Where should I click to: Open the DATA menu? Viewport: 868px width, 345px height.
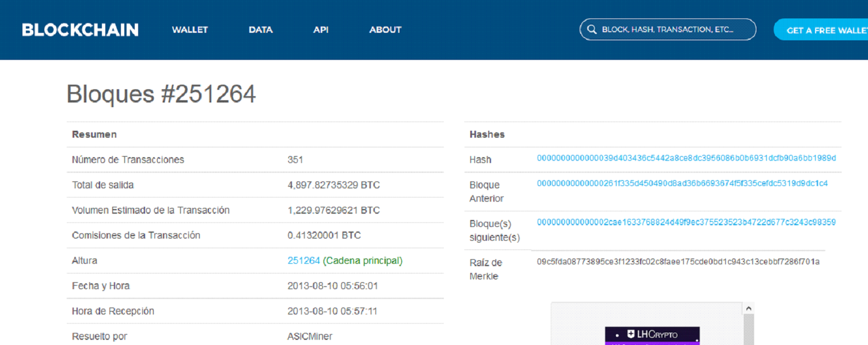(260, 30)
